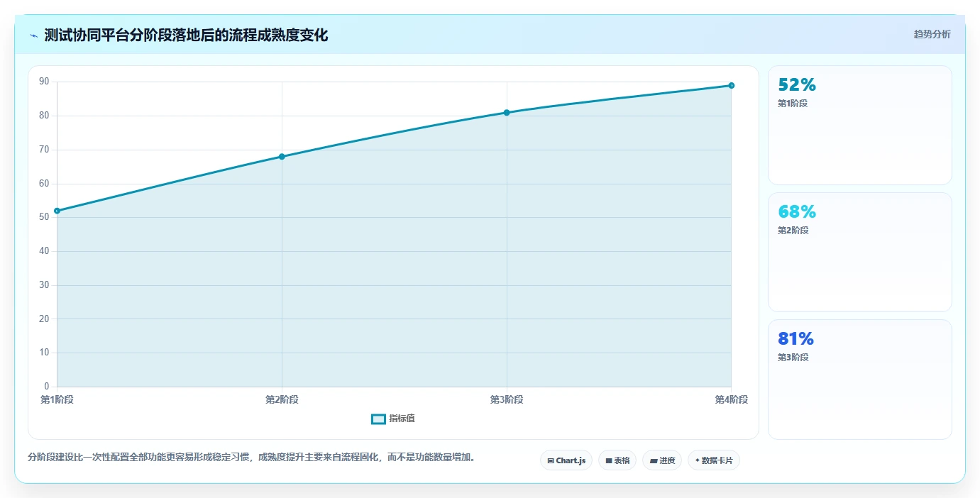Click the footnote text starting 分阶段建设
This screenshot has height=498, width=980.
tap(251, 457)
